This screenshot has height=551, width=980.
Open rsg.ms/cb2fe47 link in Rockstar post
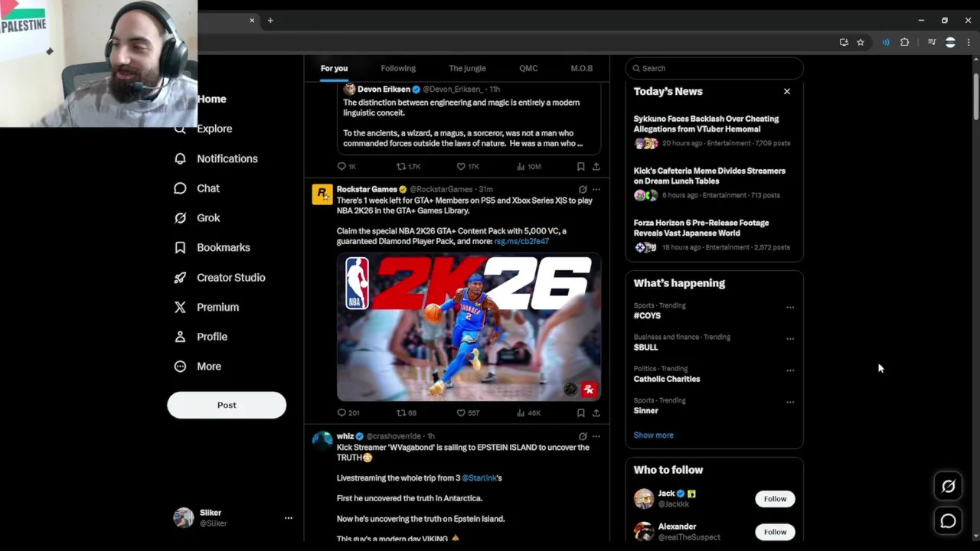[x=521, y=241]
